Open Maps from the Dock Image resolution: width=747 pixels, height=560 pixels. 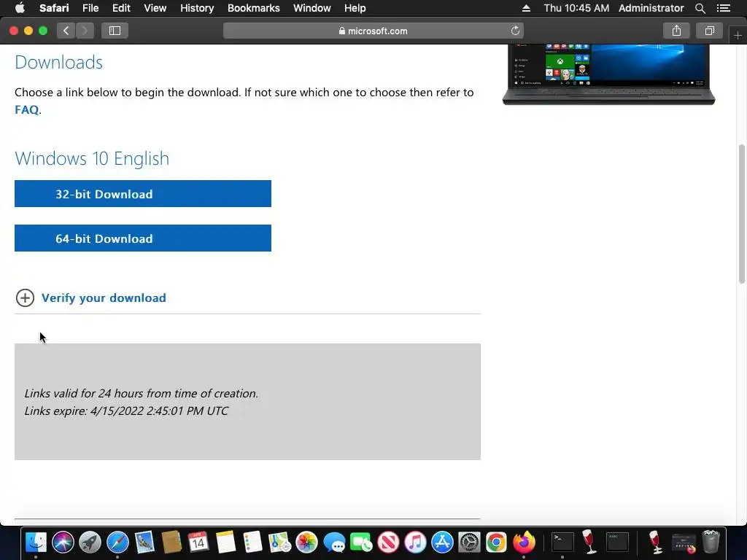279,542
